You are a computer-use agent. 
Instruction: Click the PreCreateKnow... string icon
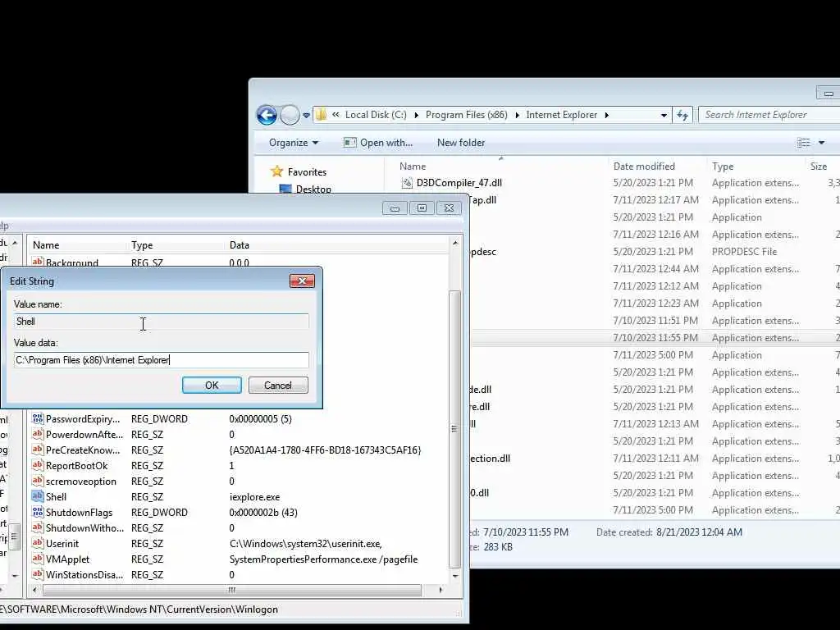pyautogui.click(x=38, y=450)
